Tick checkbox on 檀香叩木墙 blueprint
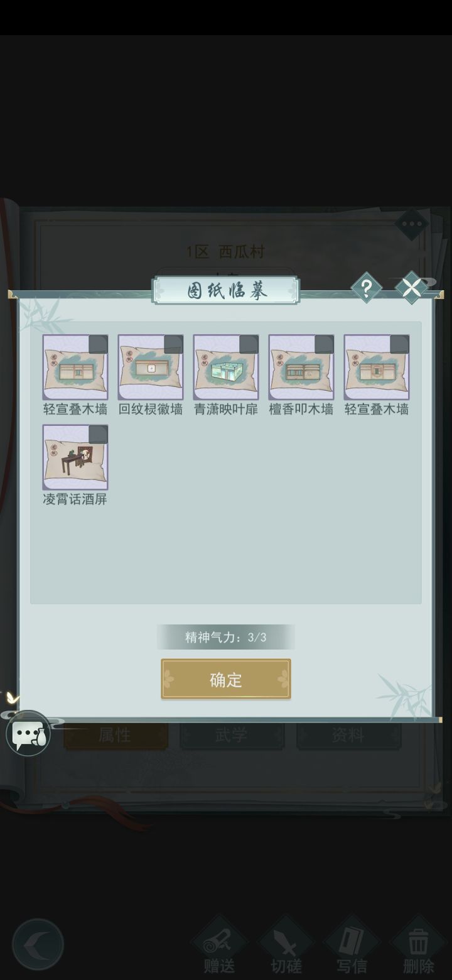The height and width of the screenshot is (980, 452). (324, 344)
